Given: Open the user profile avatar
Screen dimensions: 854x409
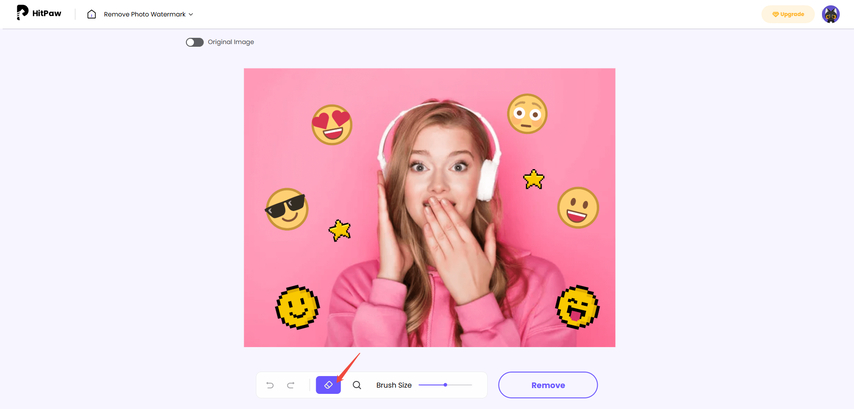Looking at the screenshot, I should [x=830, y=14].
